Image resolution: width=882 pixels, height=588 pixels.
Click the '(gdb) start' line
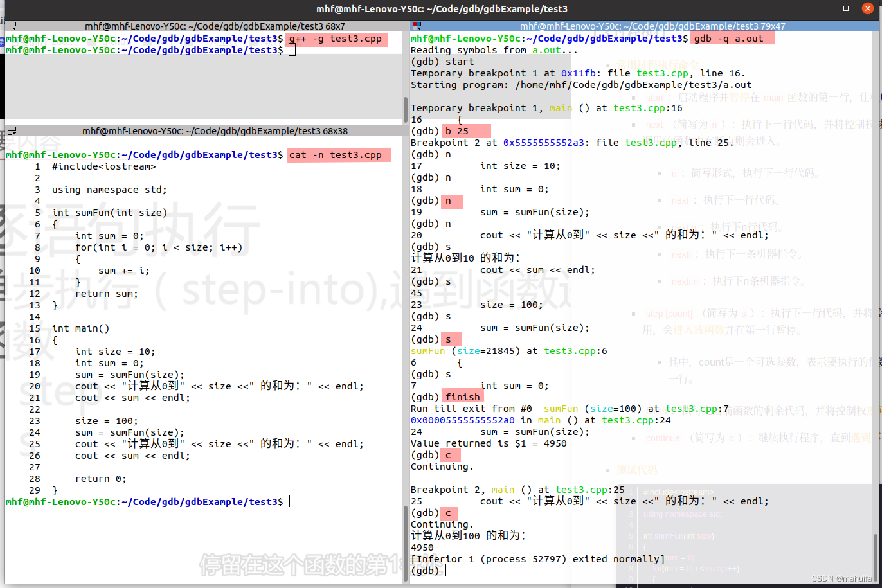coord(442,62)
